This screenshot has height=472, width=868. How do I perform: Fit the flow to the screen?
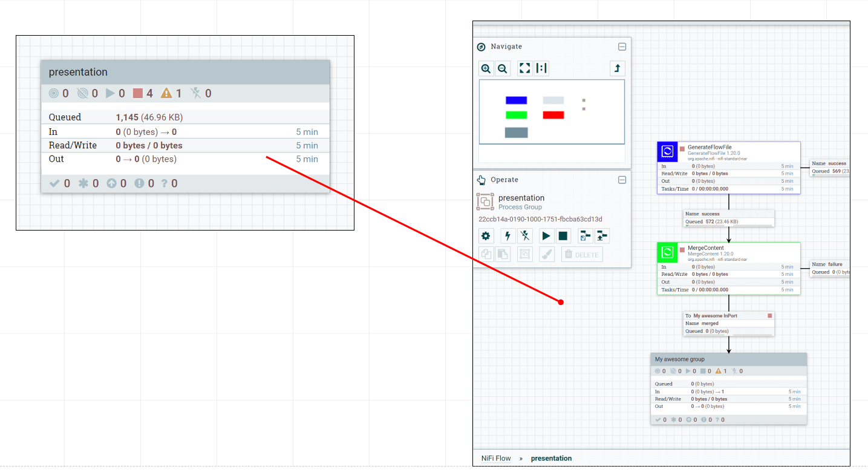tap(525, 68)
